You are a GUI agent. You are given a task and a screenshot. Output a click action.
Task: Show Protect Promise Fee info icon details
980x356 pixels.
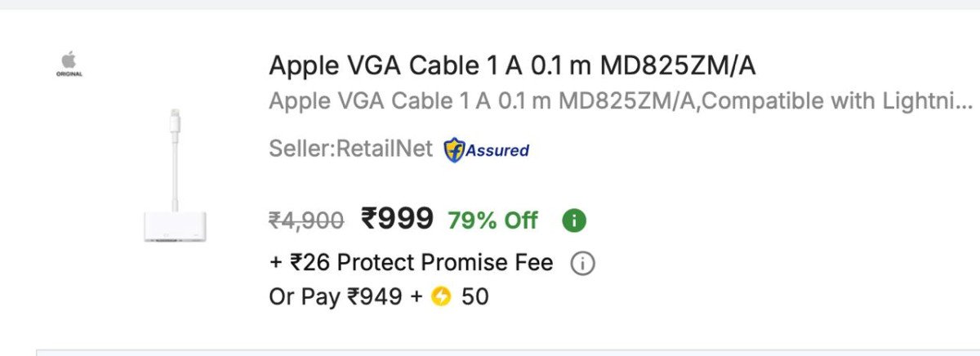click(582, 264)
